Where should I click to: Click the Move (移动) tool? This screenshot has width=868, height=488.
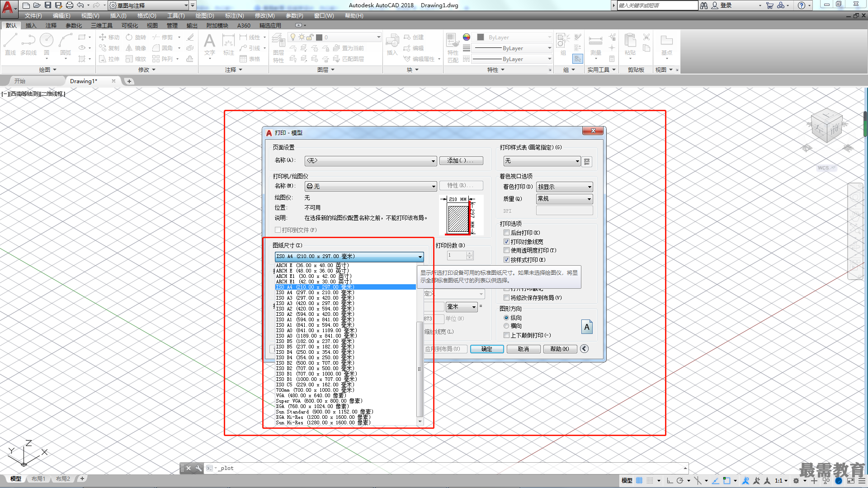109,37
